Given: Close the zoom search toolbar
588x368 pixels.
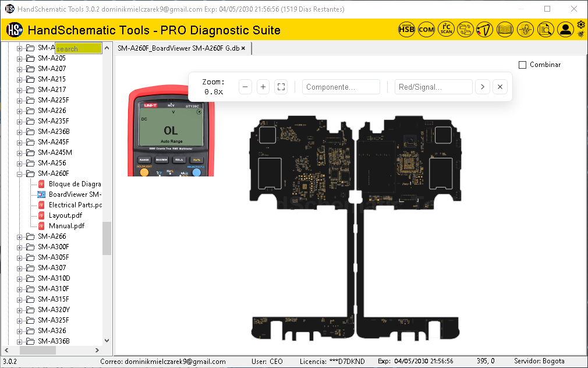Looking at the screenshot, I should click(500, 87).
